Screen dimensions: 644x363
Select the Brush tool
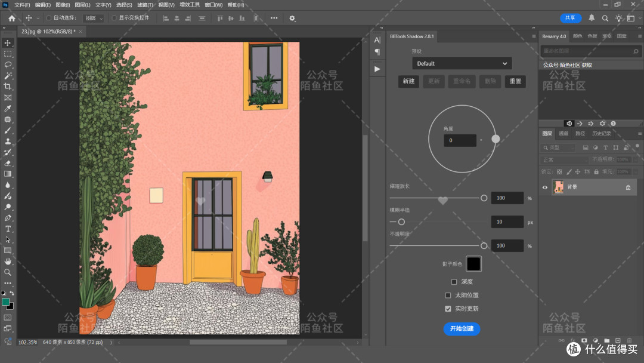click(8, 130)
